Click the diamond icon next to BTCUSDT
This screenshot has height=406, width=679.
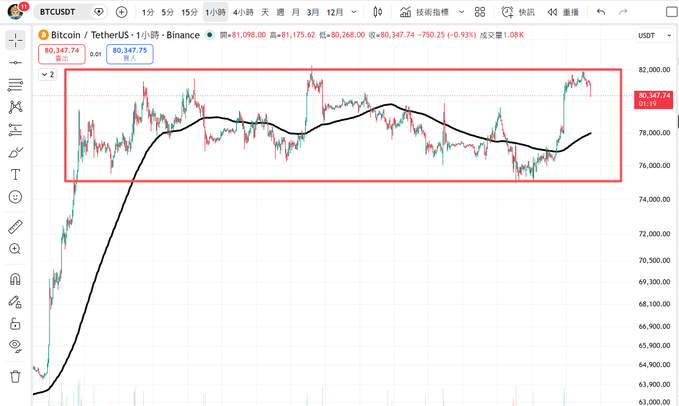(99, 12)
